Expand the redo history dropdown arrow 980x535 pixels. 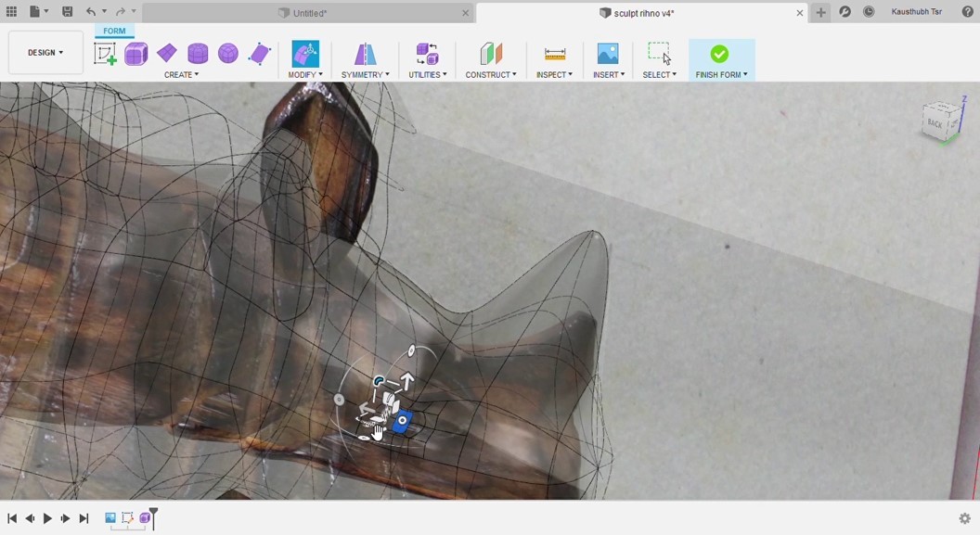point(133,11)
